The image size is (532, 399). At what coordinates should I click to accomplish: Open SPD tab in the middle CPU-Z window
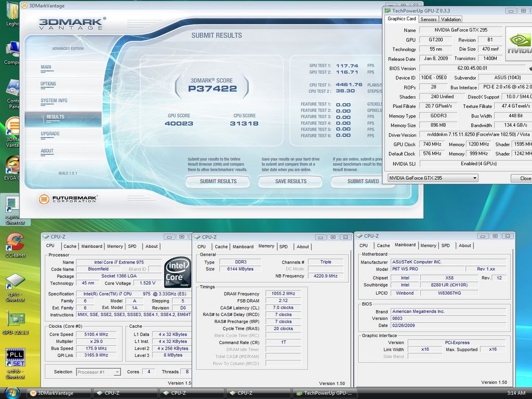[x=283, y=247]
